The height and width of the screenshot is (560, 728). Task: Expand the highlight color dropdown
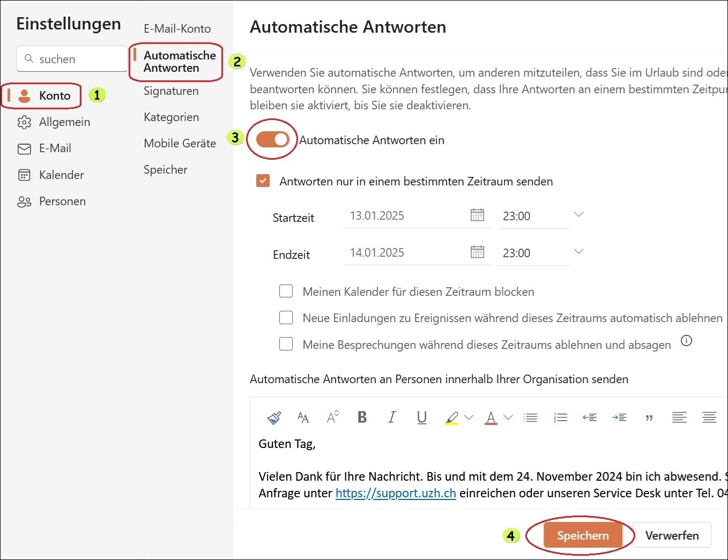[x=469, y=417]
